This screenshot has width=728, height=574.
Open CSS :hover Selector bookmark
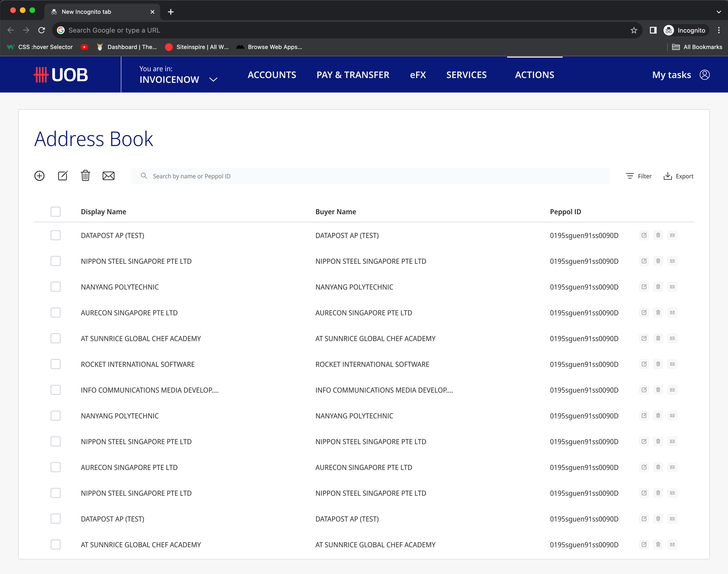pyautogui.click(x=40, y=47)
